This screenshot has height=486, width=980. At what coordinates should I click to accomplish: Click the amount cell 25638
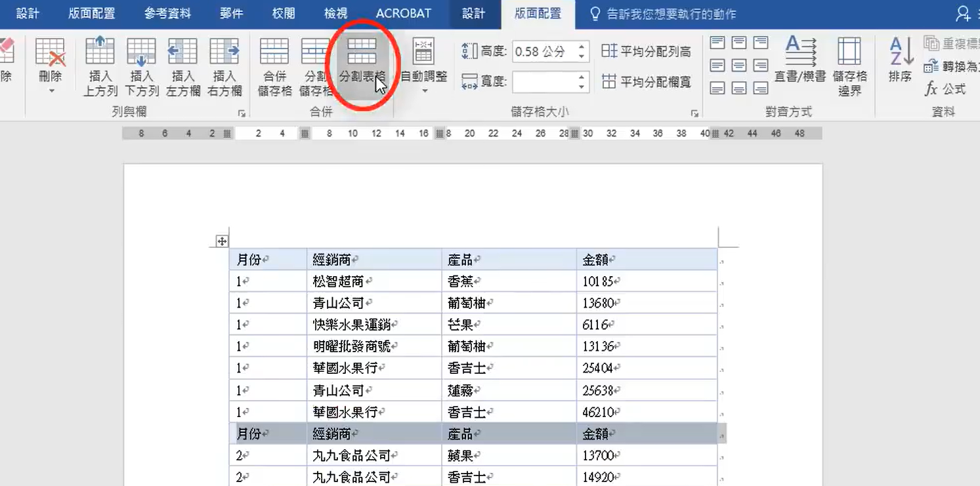(x=647, y=390)
